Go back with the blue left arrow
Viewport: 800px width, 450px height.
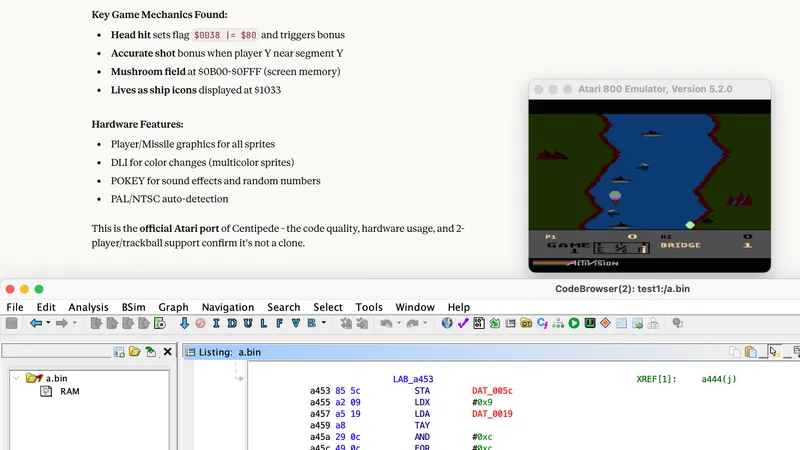click(36, 323)
